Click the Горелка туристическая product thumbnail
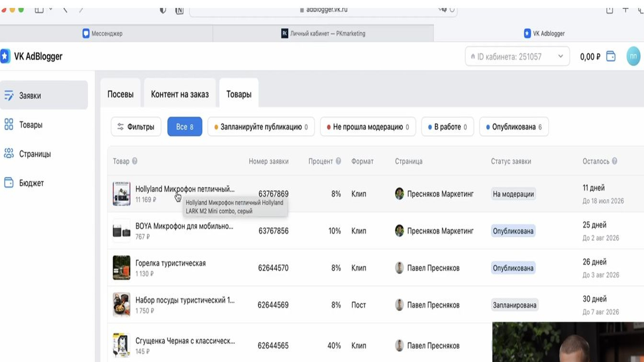The height and width of the screenshot is (362, 644). point(121,267)
